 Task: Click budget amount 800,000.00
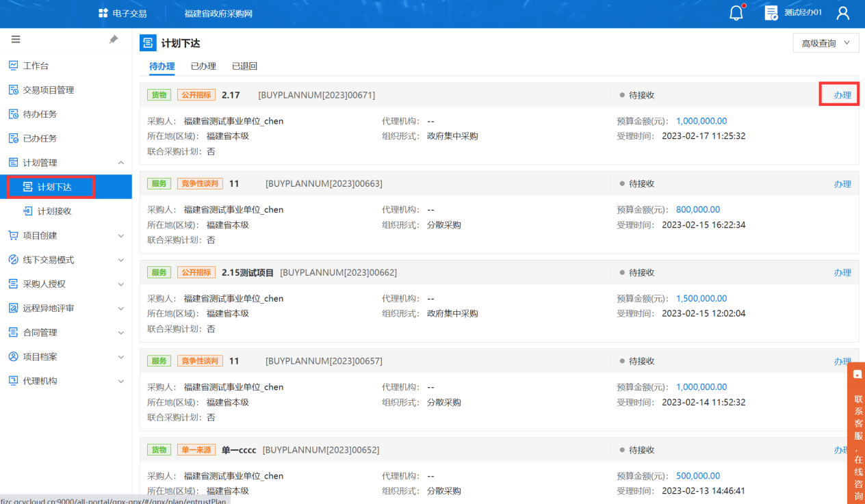click(698, 210)
